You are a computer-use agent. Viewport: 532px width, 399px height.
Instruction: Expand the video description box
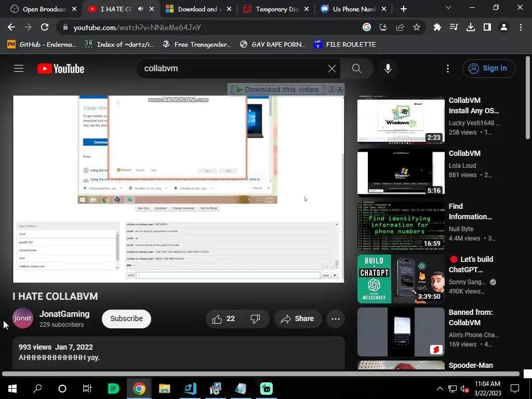(x=179, y=353)
